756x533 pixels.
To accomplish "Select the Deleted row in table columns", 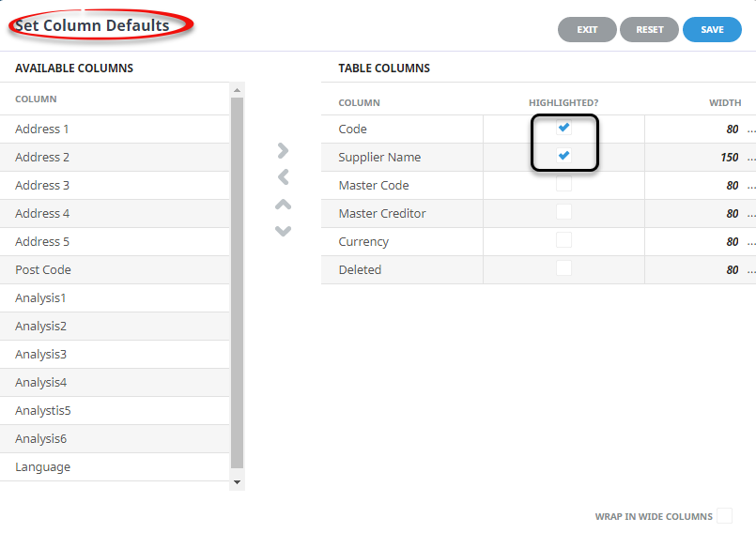I will coord(361,270).
